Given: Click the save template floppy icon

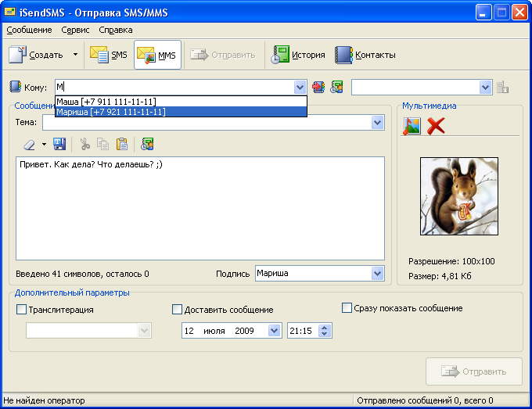Looking at the screenshot, I should pos(59,144).
